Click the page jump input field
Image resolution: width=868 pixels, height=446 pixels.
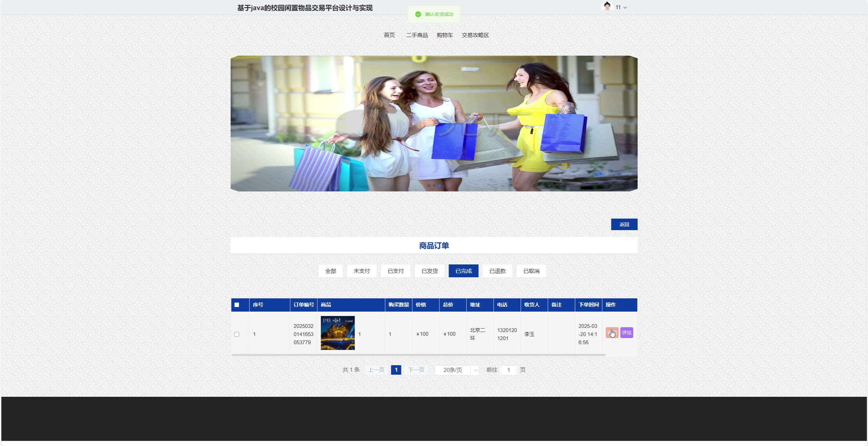[508, 370]
